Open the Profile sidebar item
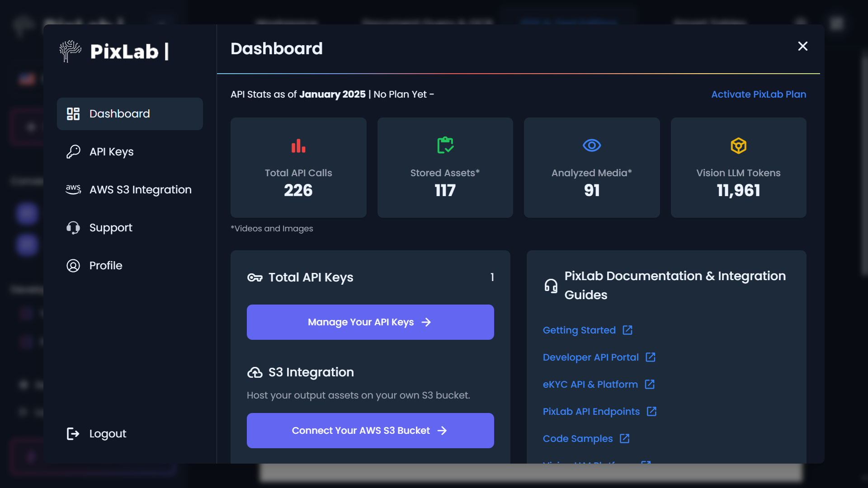Image resolution: width=868 pixels, height=488 pixels. (x=106, y=266)
